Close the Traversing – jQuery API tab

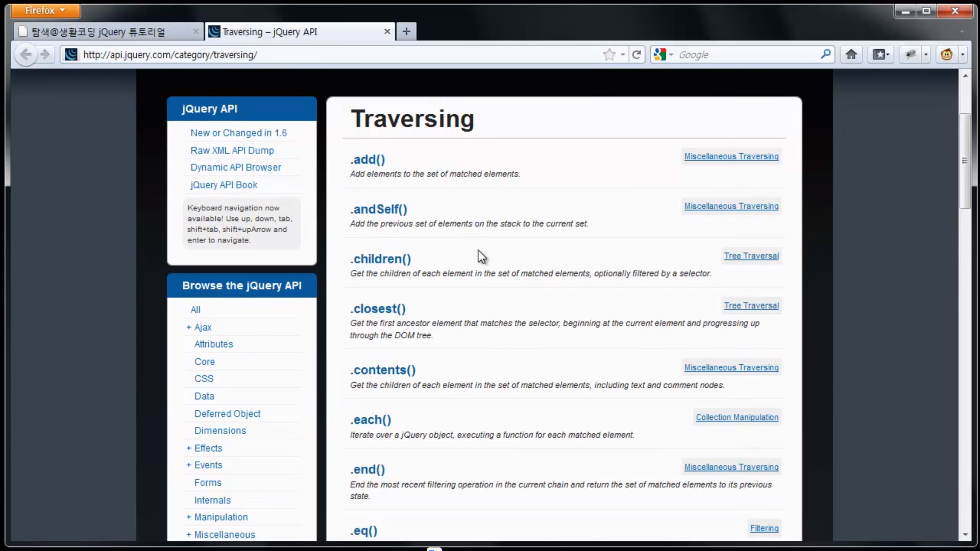tap(387, 32)
